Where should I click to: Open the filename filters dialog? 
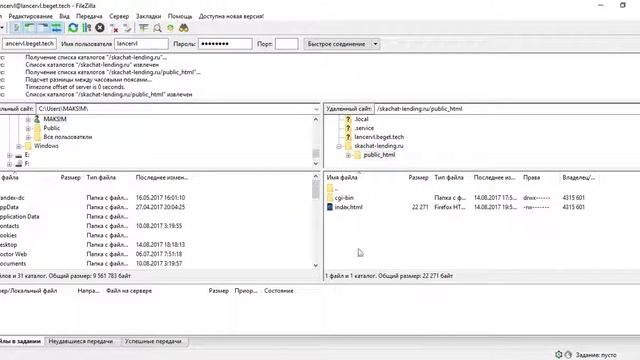click(143, 28)
